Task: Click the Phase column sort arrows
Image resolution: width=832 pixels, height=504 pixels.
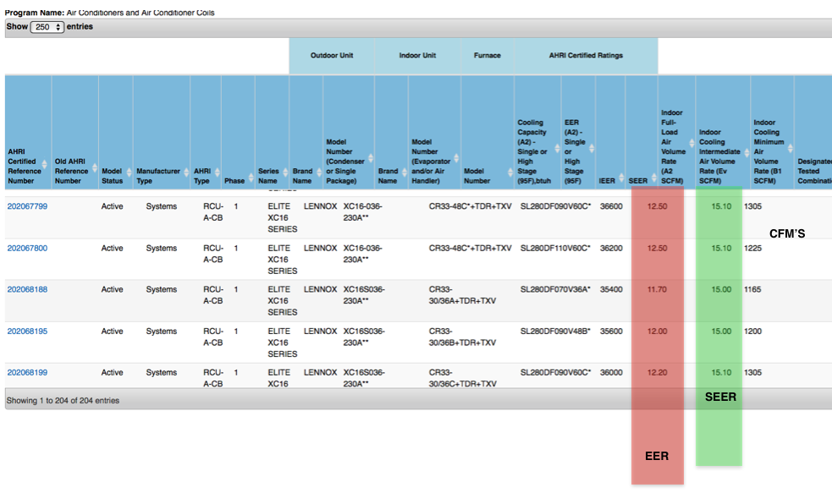Action: coord(250,181)
